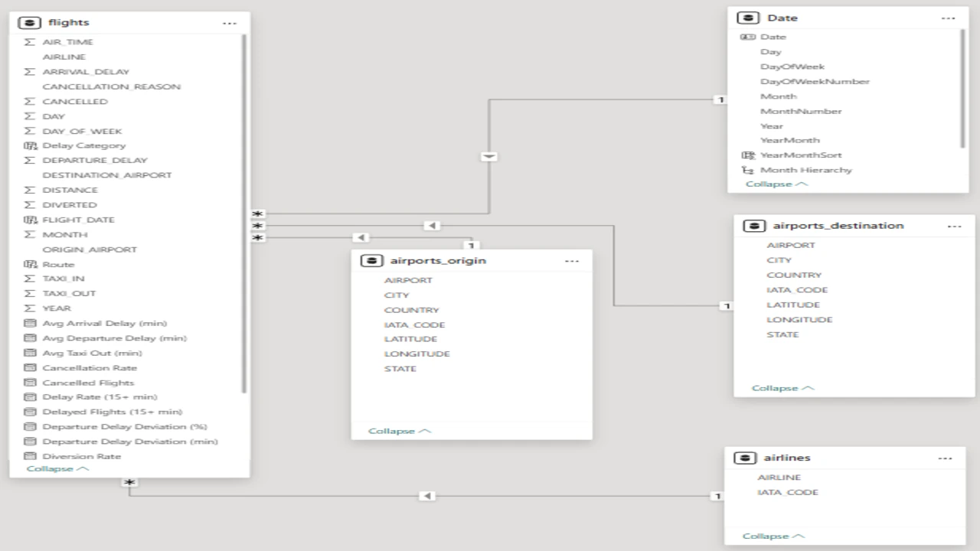Collapse the flights table card
This screenshot has height=551, width=980.
tap(57, 468)
